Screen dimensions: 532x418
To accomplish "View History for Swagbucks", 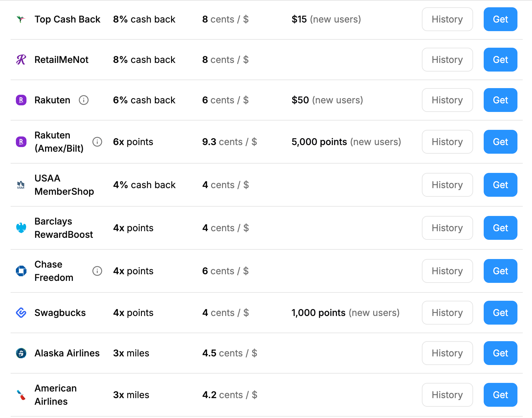I will click(447, 313).
